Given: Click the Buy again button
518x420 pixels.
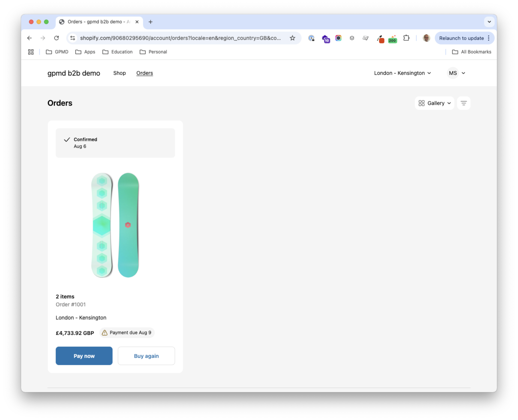Looking at the screenshot, I should [x=146, y=356].
